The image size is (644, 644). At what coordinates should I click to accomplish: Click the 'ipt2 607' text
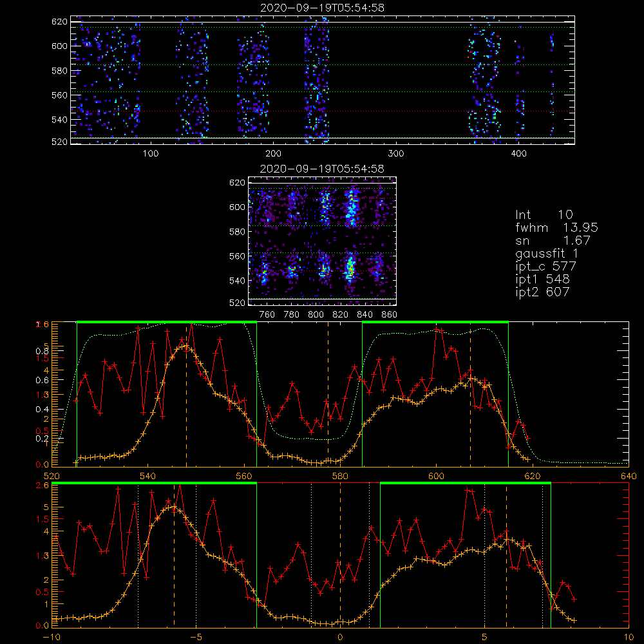[542, 292]
